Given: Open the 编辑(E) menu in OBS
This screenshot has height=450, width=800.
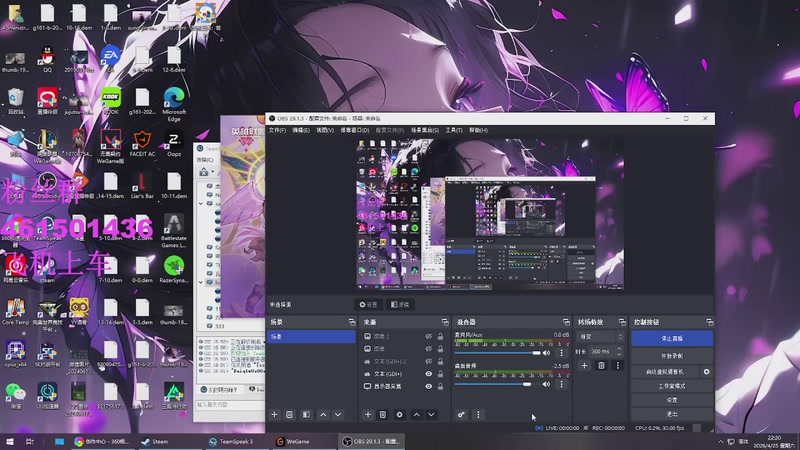Looking at the screenshot, I should tap(301, 130).
